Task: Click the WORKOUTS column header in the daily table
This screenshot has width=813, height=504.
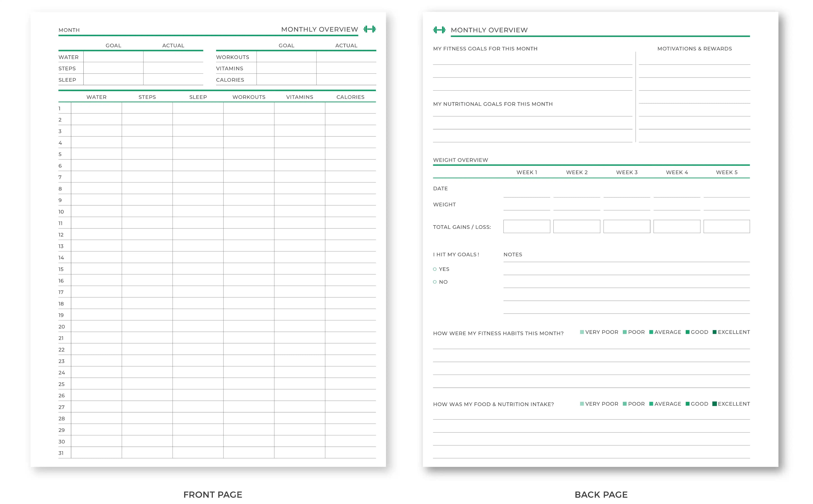Action: tap(249, 97)
